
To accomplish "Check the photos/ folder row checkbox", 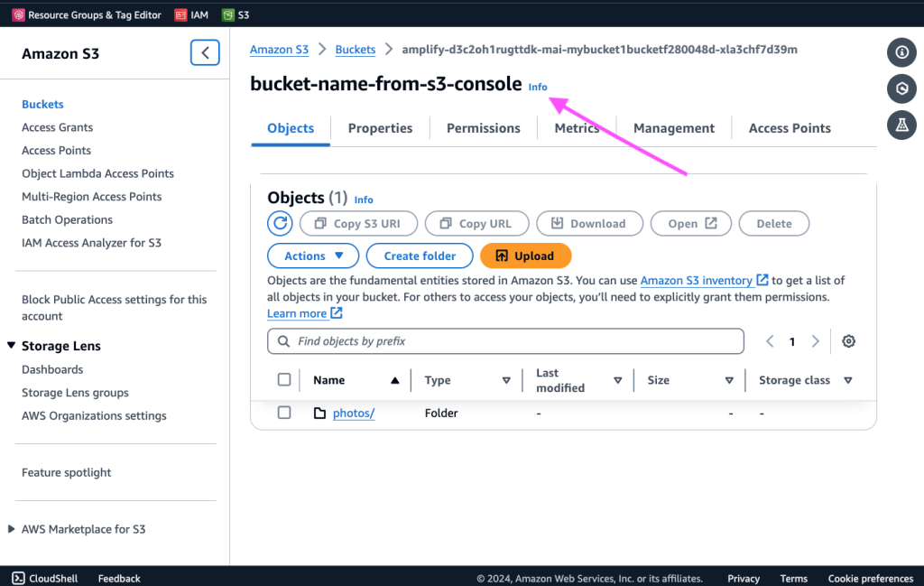I will point(284,413).
